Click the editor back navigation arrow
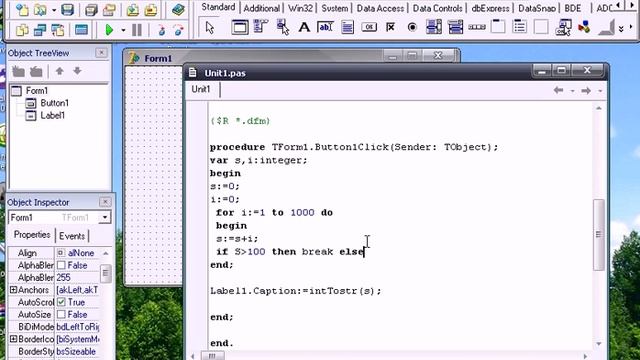This screenshot has width=640, height=360. [x=558, y=90]
